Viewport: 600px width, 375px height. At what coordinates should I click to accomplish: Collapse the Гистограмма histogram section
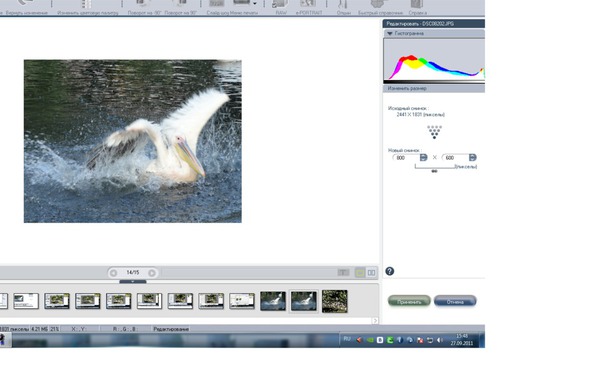[390, 34]
